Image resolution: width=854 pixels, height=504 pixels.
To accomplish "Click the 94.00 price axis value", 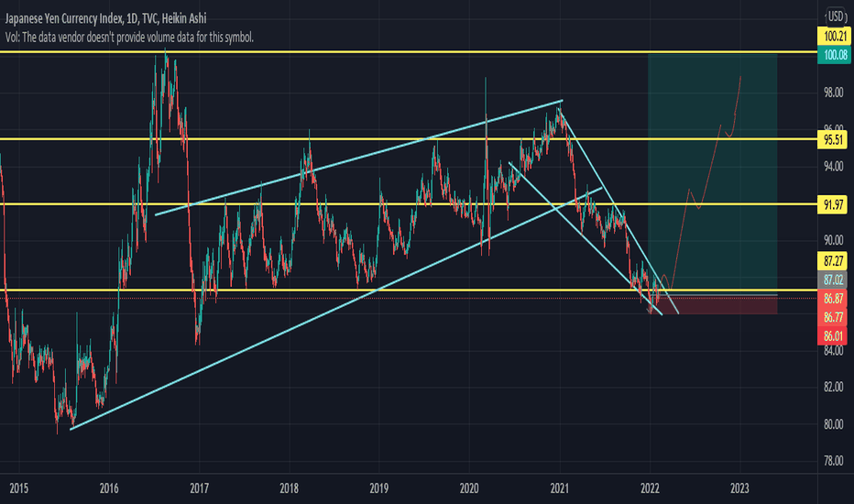I will (x=833, y=166).
